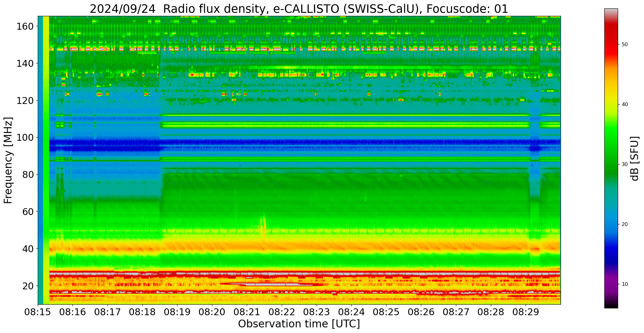This screenshot has height=333, width=644.
Task: Click the 80 frequency tick label
Action: click(28, 174)
